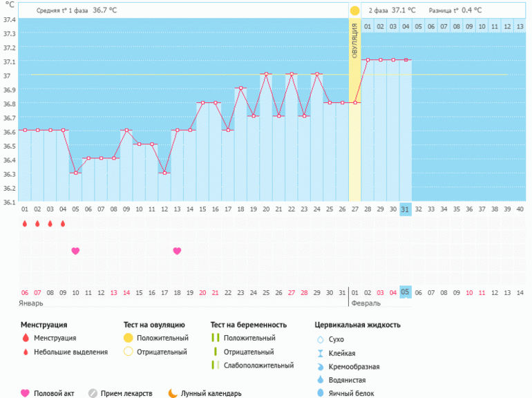This screenshot has height=398, width=532.
Task: Select highlighted date 05 in Февраль row
Action: pyautogui.click(x=406, y=292)
